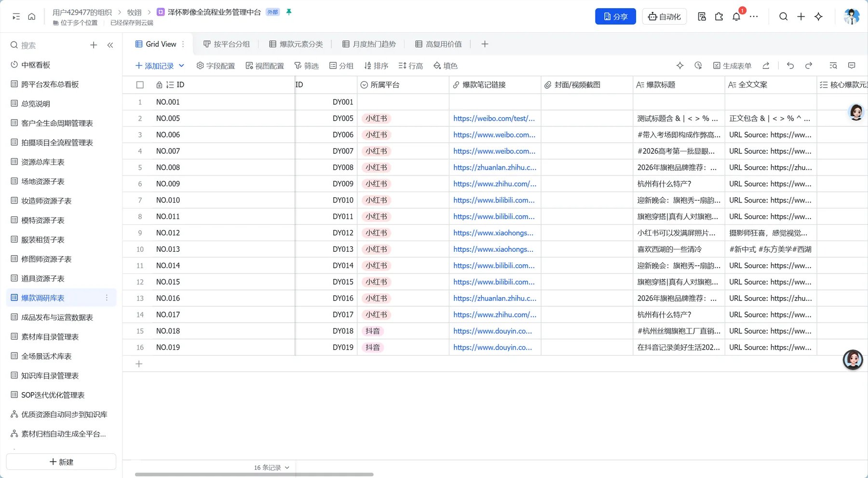This screenshot has height=478, width=868.
Task: Add a new view with plus after 高复用价值
Action: pyautogui.click(x=485, y=44)
